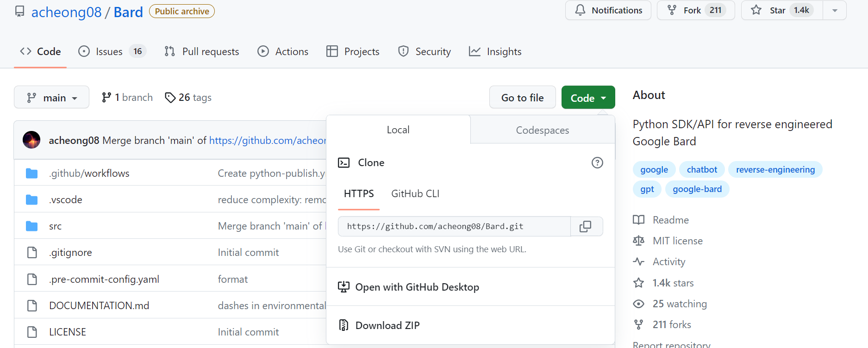Image resolution: width=868 pixels, height=348 pixels.
Task: Click the GitHub Desktop download icon
Action: 343,287
